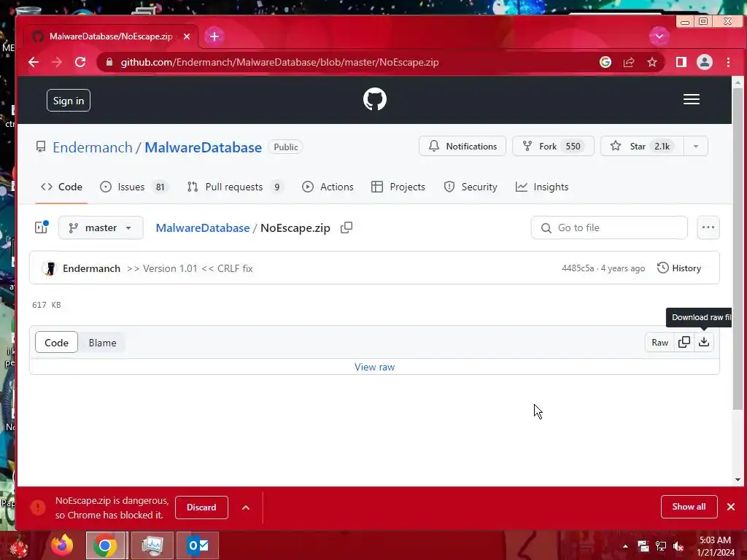747x560 pixels.
Task: Click the Notifications button
Action: pos(462,146)
